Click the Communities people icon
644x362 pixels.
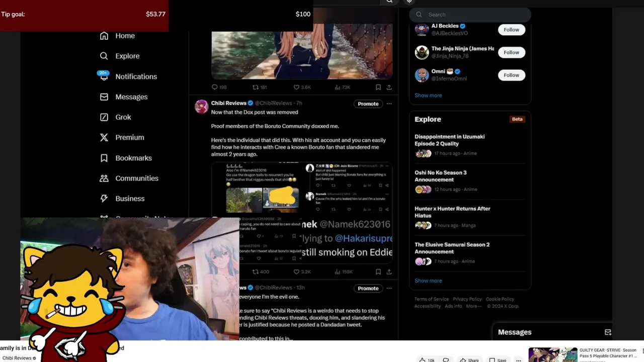(104, 178)
